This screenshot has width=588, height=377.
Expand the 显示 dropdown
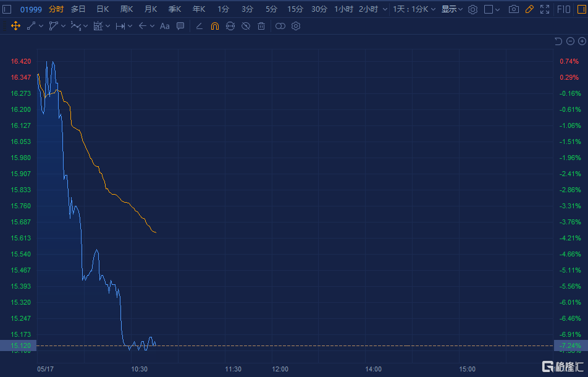click(451, 9)
